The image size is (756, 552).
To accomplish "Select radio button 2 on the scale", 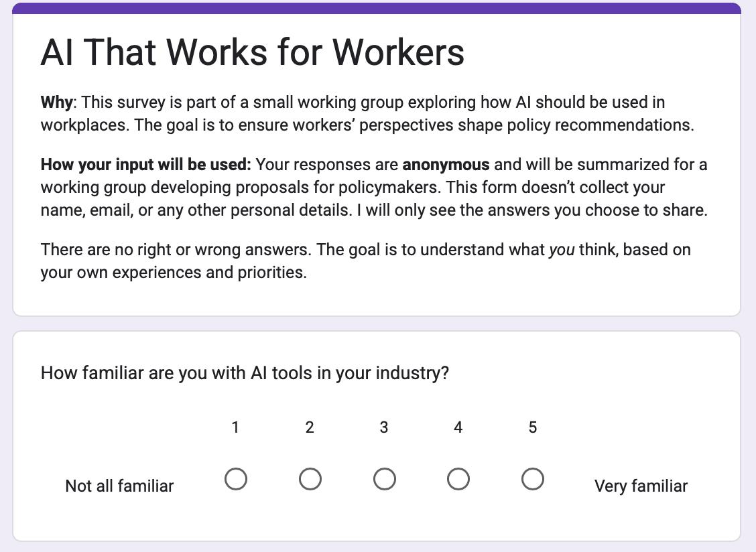I will pyautogui.click(x=310, y=479).
